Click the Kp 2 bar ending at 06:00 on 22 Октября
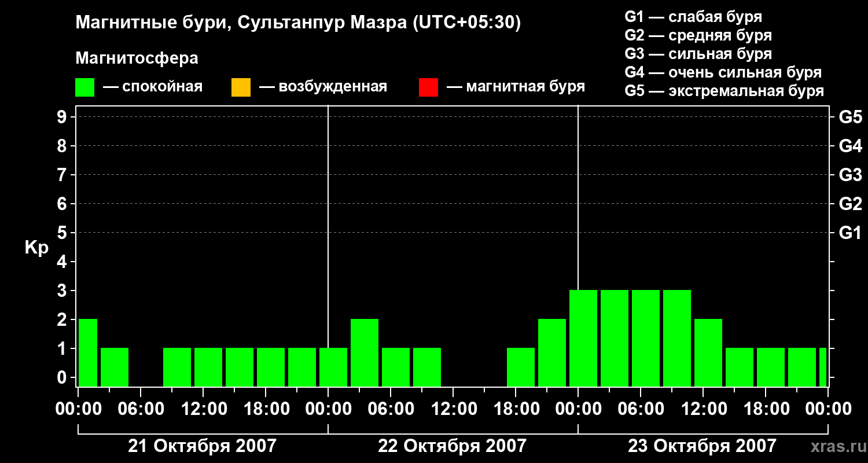The height and width of the screenshot is (463, 868). tap(365, 352)
